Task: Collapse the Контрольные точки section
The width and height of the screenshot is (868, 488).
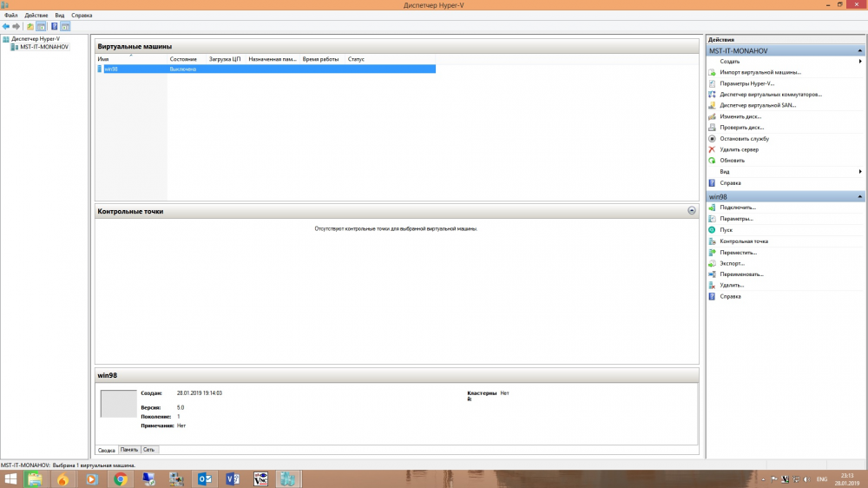Action: [x=692, y=210]
